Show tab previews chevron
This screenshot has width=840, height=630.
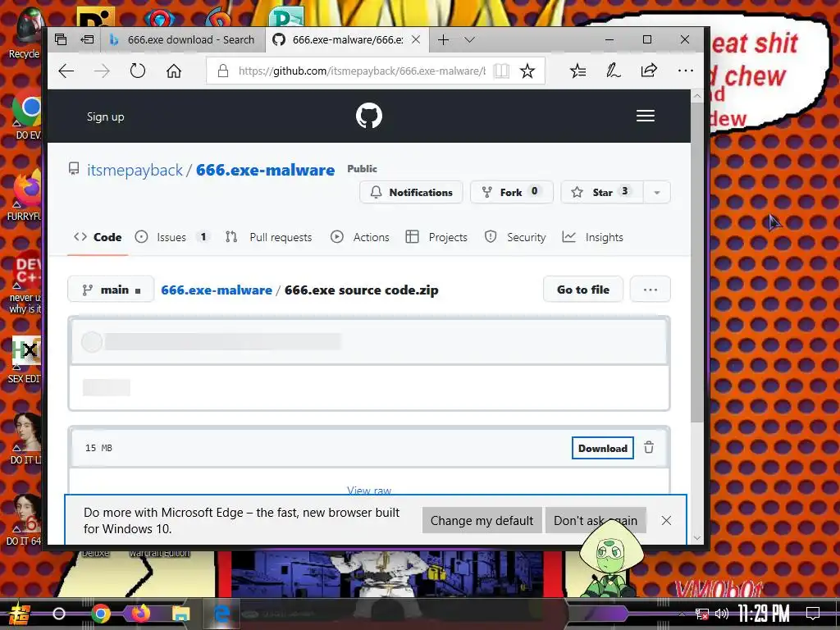pyautogui.click(x=470, y=39)
